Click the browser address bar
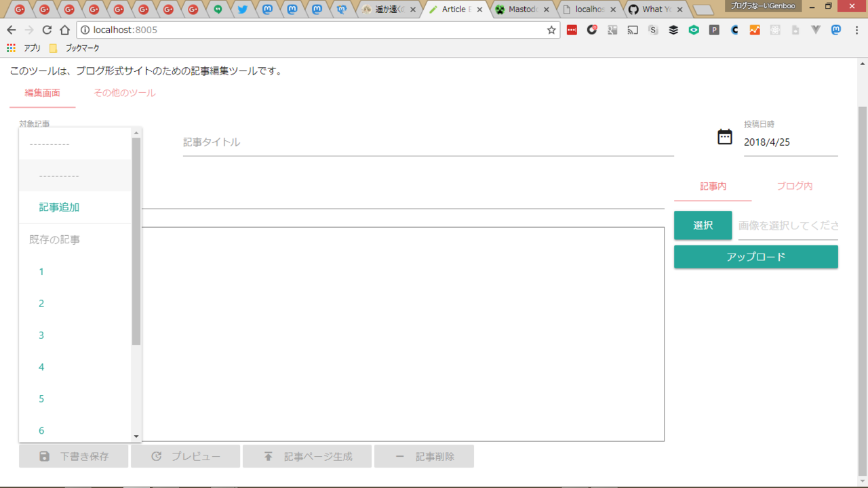The image size is (868, 488). pyautogui.click(x=319, y=30)
